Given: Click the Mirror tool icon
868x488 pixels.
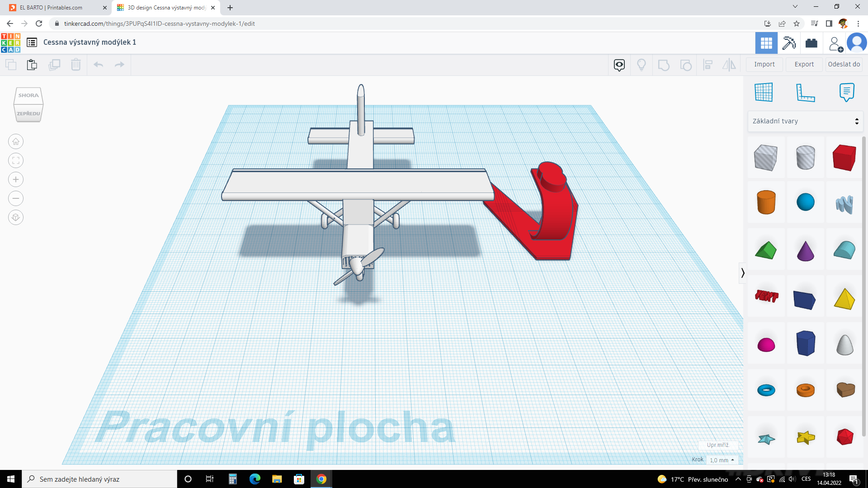Looking at the screenshot, I should click(729, 65).
